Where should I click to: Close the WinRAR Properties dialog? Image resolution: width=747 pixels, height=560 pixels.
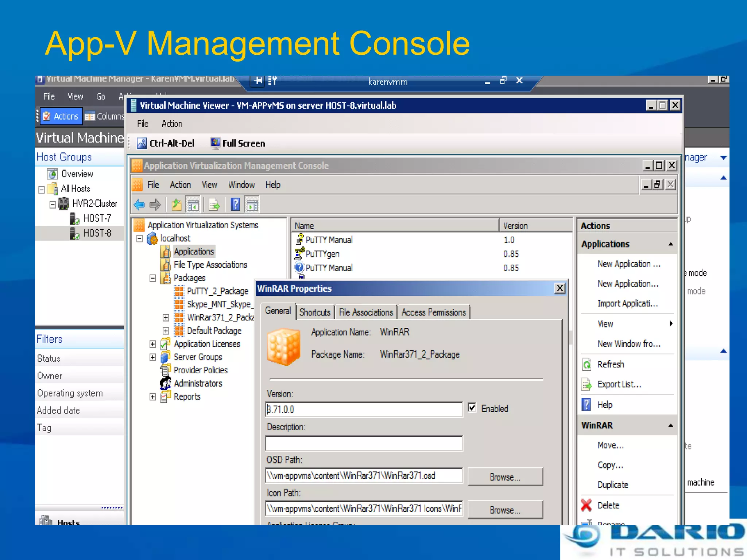[x=560, y=289]
